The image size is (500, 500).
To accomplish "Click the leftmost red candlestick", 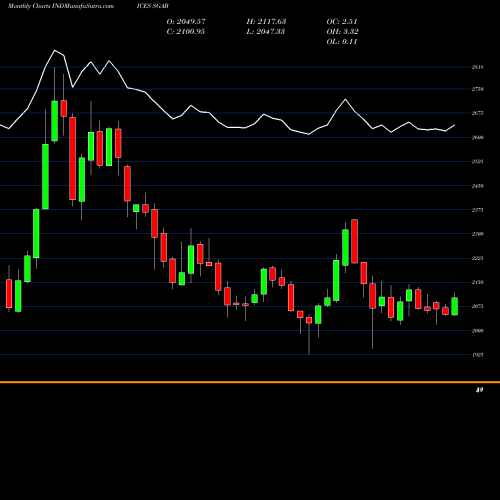I will [9, 293].
